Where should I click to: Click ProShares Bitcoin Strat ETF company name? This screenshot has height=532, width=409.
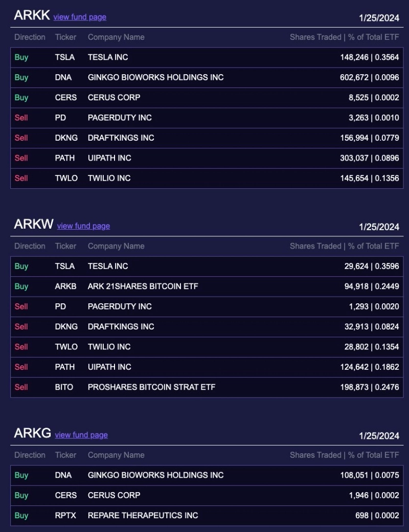[x=151, y=387]
